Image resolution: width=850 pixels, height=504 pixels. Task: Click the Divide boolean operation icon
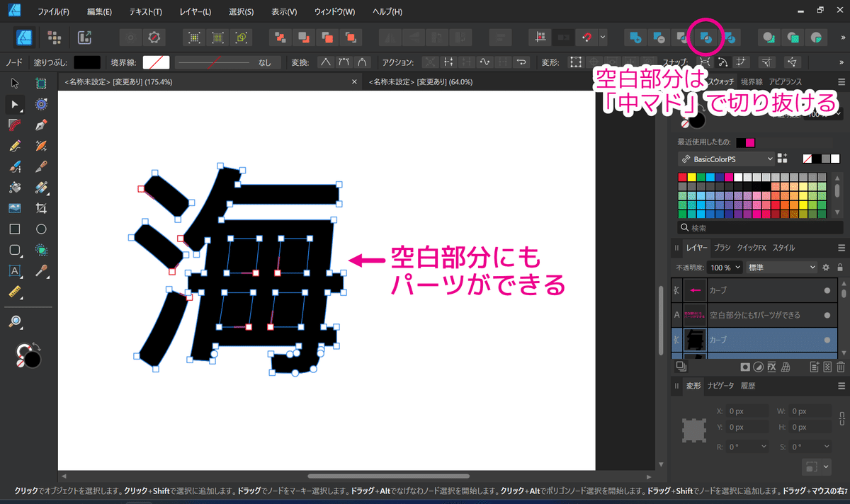tap(730, 37)
